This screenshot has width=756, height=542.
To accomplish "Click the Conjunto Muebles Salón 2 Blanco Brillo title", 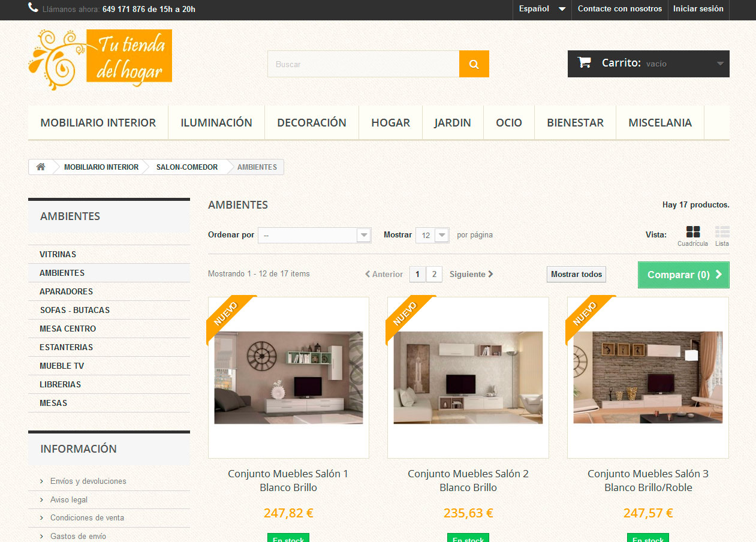I will coord(468,481).
